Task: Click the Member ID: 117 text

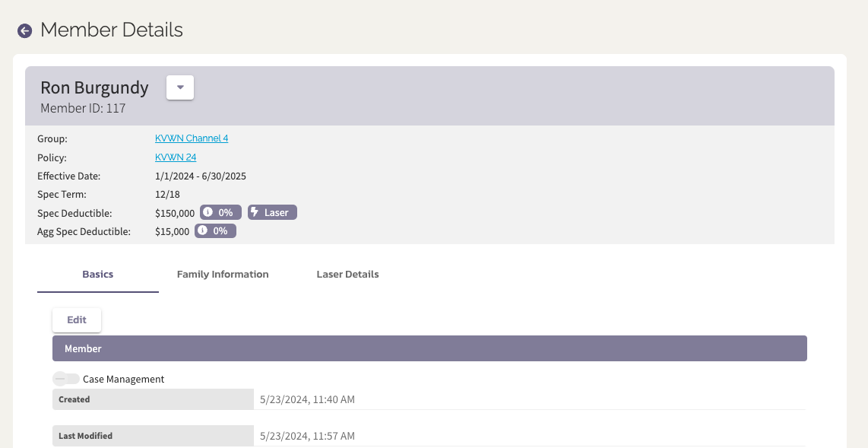Action: tap(83, 108)
